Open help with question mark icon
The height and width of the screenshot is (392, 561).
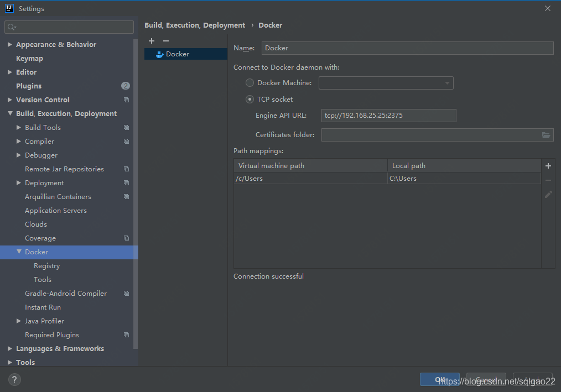click(14, 379)
